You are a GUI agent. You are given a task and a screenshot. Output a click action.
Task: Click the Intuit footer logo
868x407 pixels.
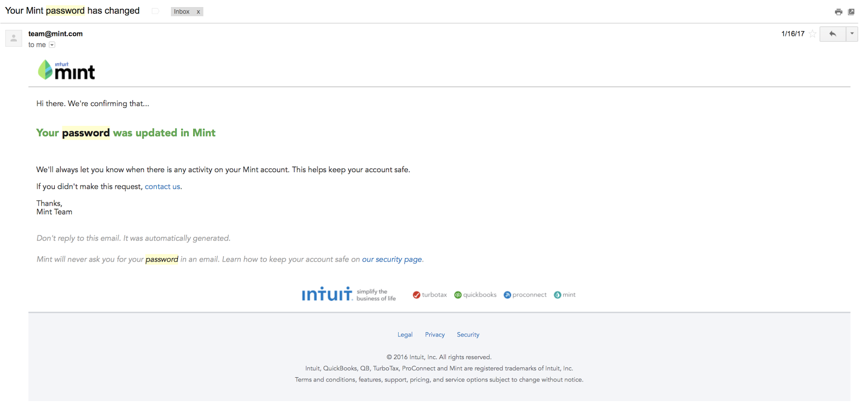coord(327,294)
